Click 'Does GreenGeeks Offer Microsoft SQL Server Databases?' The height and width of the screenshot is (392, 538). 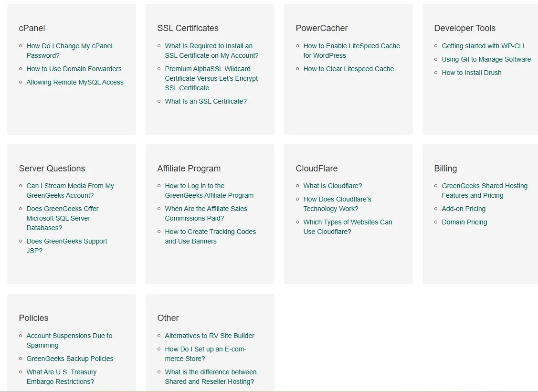click(63, 218)
